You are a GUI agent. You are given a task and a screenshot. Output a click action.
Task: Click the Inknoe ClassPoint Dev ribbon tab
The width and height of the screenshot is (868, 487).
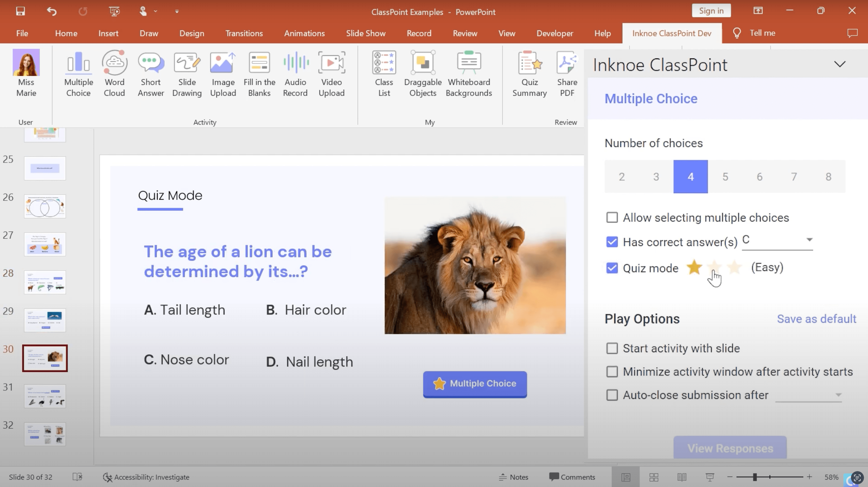[x=672, y=33]
